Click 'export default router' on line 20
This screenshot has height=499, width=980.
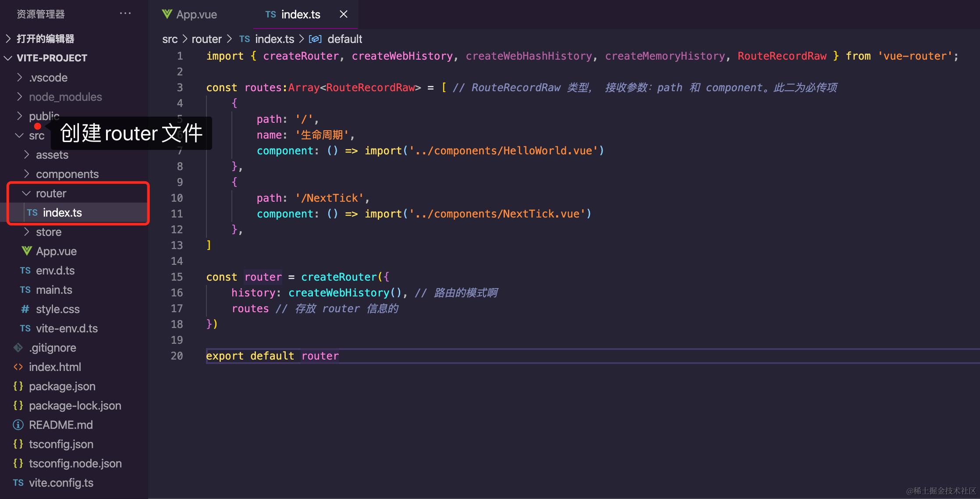pyautogui.click(x=272, y=356)
